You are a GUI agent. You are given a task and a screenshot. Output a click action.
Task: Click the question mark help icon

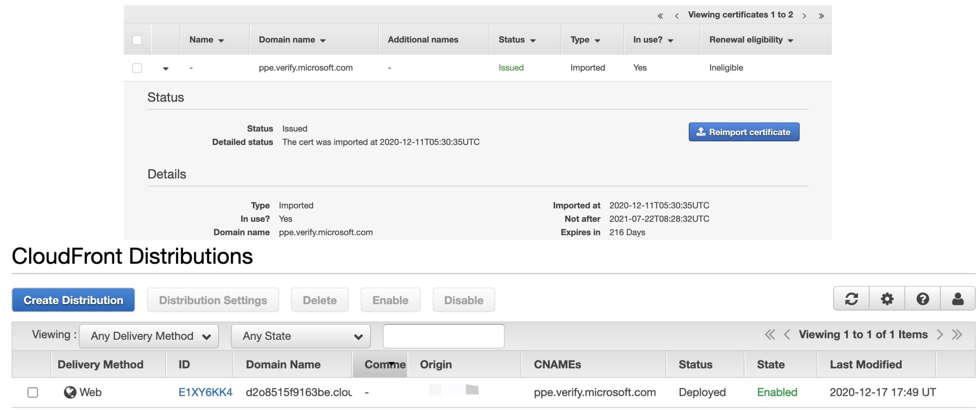[x=923, y=299]
